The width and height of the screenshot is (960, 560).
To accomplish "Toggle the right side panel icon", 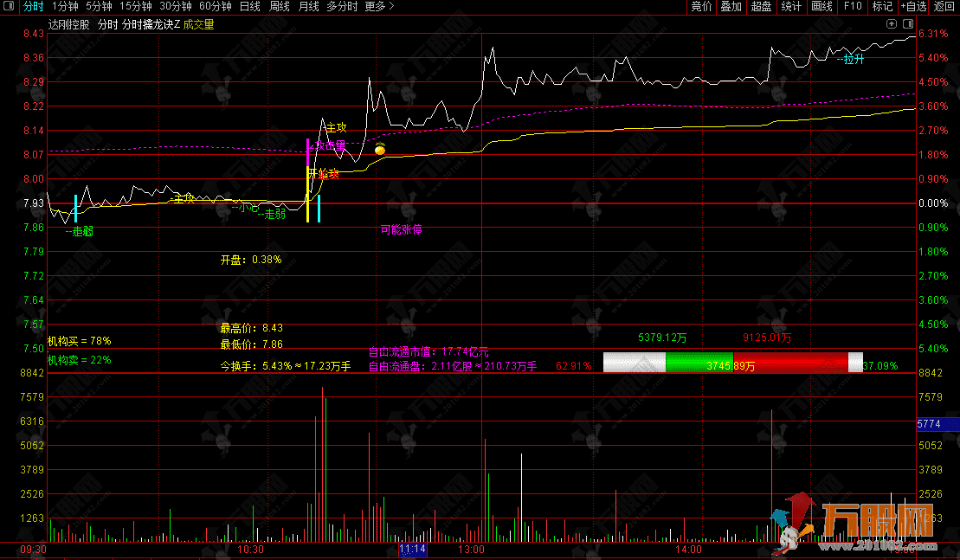I will pos(906,25).
